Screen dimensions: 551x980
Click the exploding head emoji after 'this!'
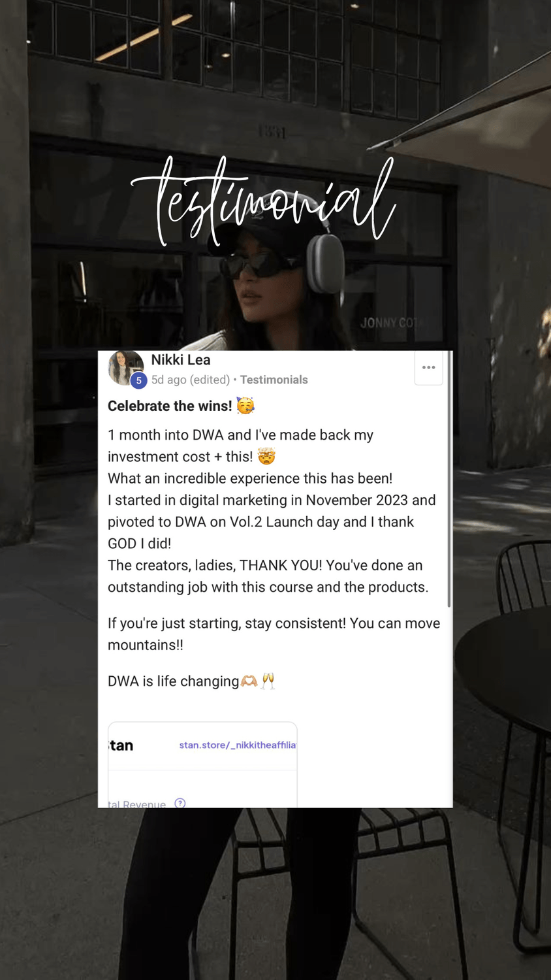[x=266, y=456]
